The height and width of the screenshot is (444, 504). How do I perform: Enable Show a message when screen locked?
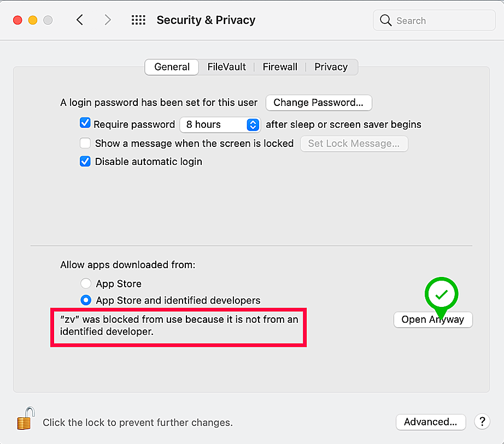(85, 143)
